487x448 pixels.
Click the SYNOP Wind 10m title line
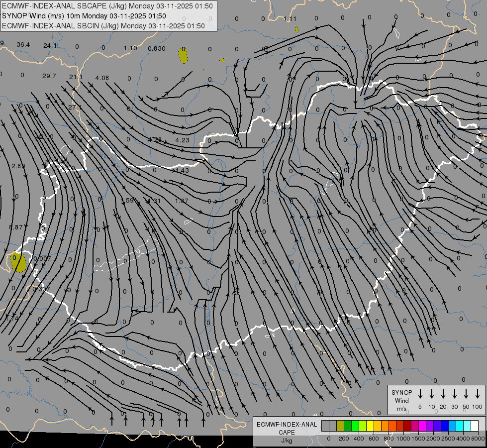tap(84, 16)
